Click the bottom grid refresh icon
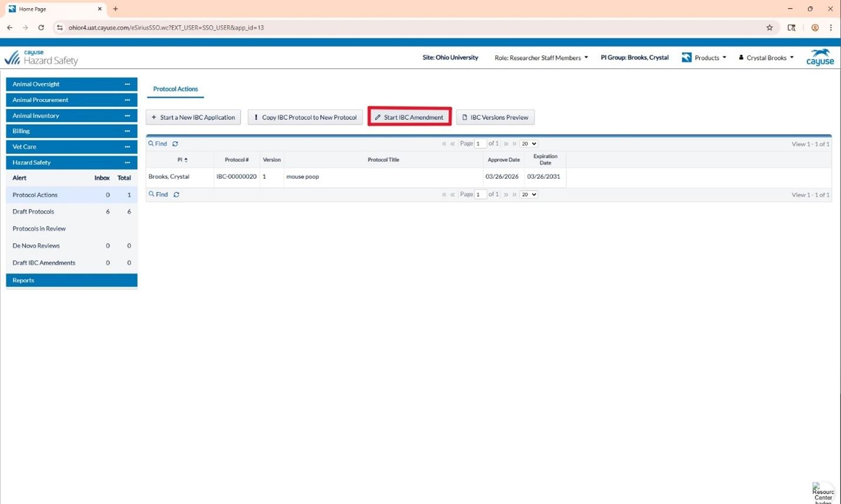 point(176,195)
